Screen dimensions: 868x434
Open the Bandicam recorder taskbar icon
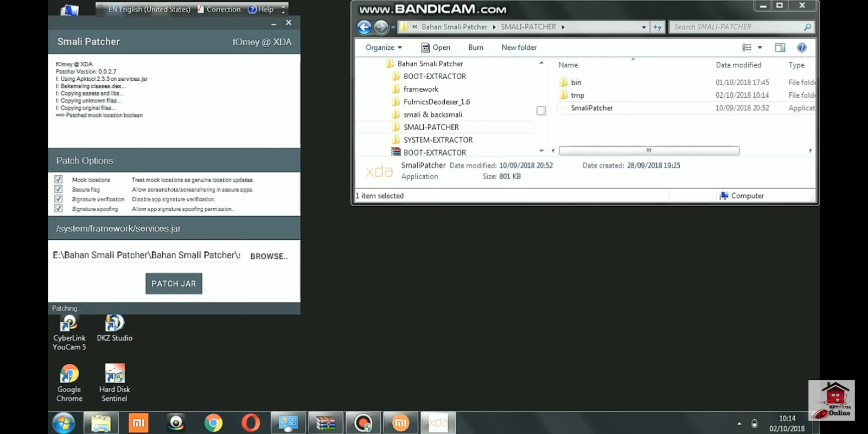coord(363,423)
